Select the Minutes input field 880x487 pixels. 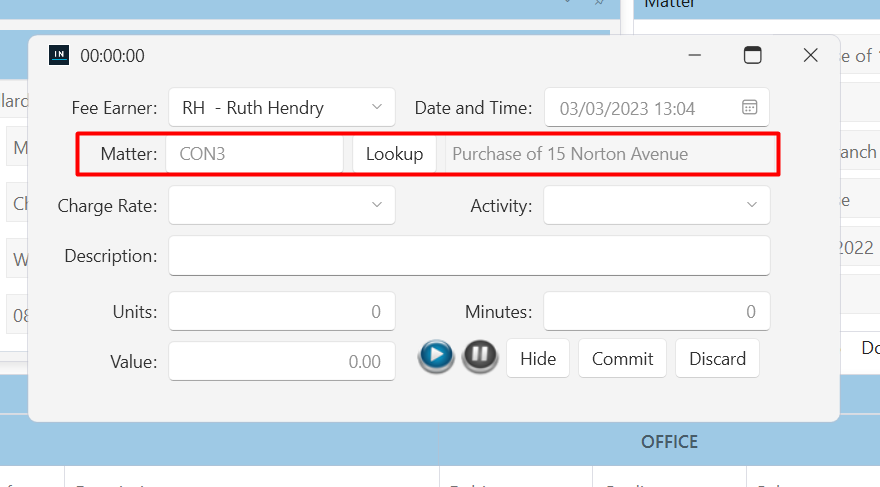pyautogui.click(x=656, y=312)
